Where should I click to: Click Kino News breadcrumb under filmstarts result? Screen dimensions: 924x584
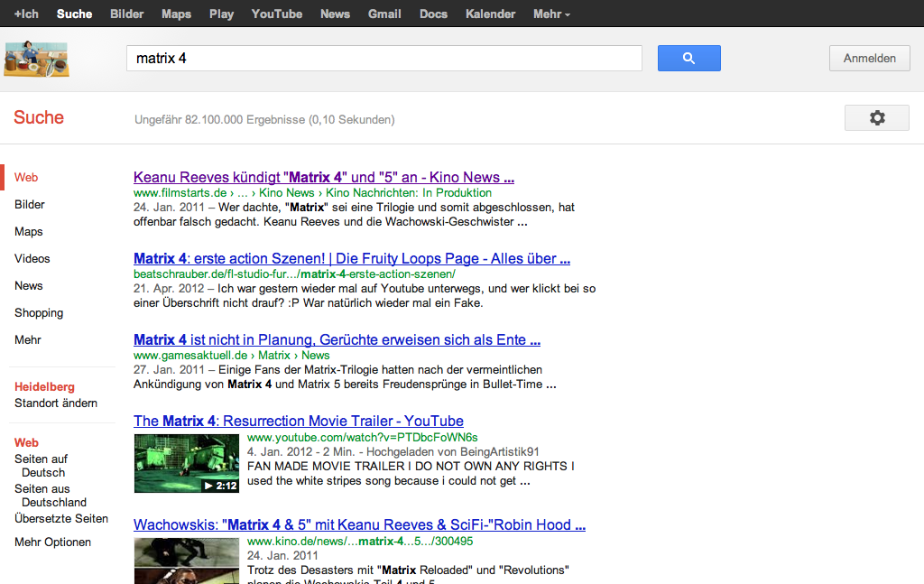click(x=286, y=192)
